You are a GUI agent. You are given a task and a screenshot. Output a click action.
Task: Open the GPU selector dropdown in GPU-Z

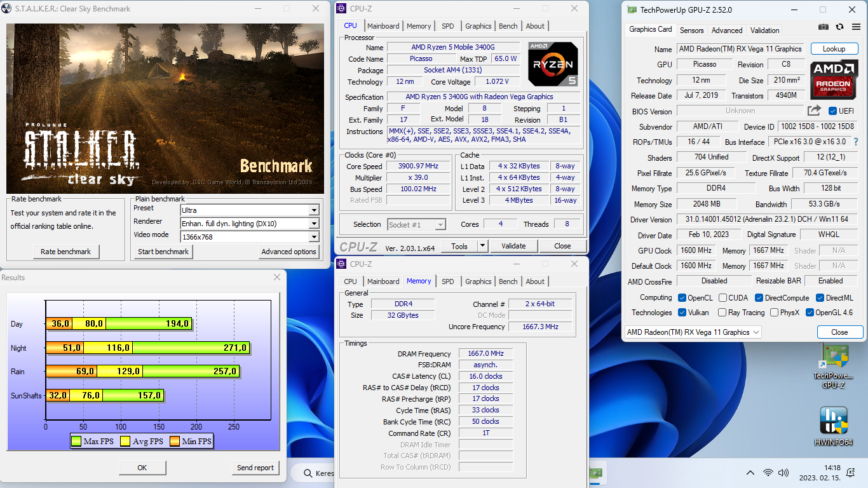tap(693, 332)
